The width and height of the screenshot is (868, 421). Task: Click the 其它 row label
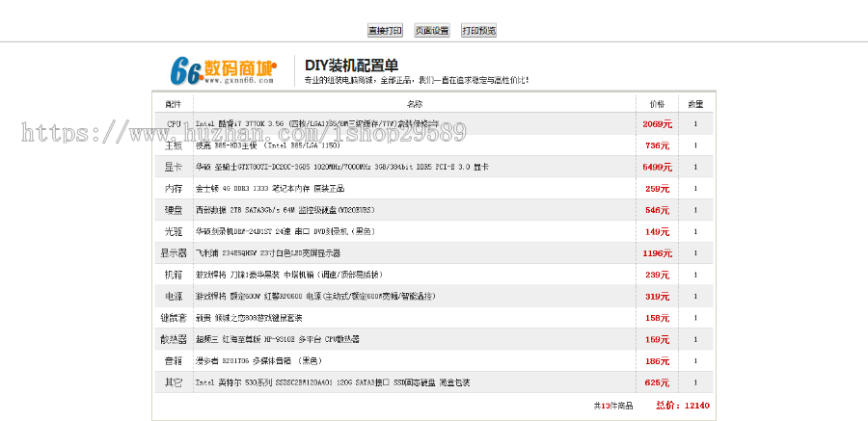point(174,382)
